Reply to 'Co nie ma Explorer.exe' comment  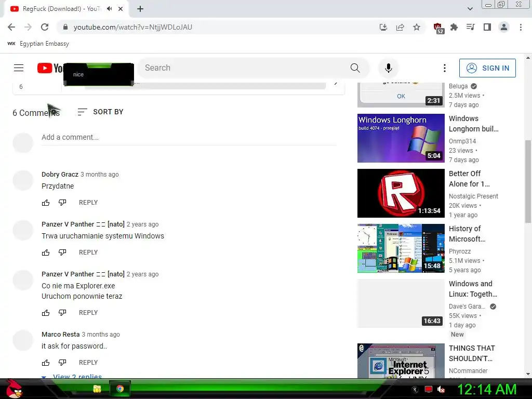coord(88,312)
